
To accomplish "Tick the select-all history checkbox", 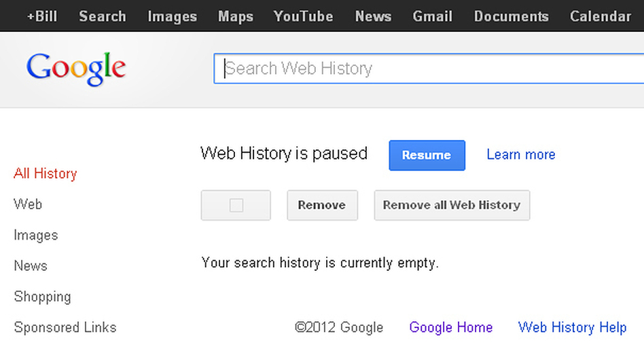I will click(x=236, y=205).
